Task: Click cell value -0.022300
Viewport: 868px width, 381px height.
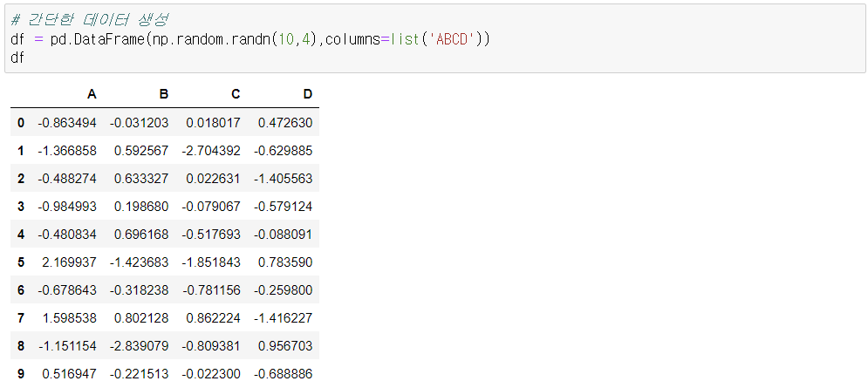Action: (x=211, y=374)
